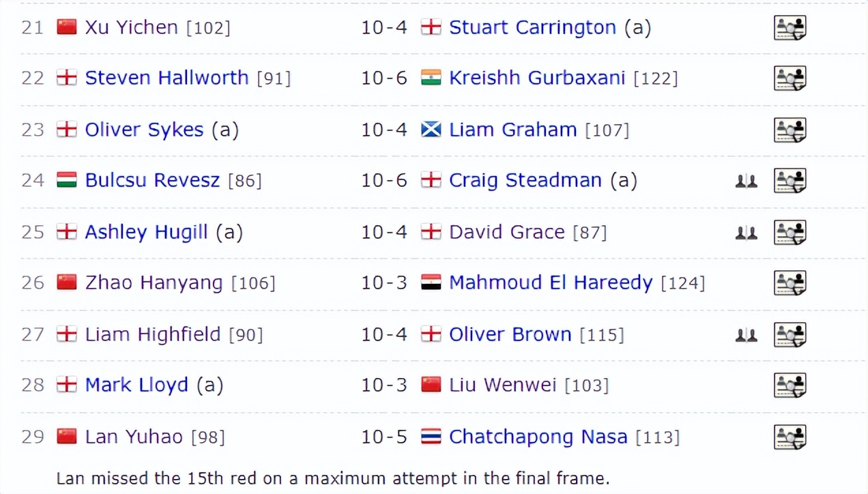Open Bulcsu Revesz player page
This screenshot has height=494, width=868.
coord(152,180)
